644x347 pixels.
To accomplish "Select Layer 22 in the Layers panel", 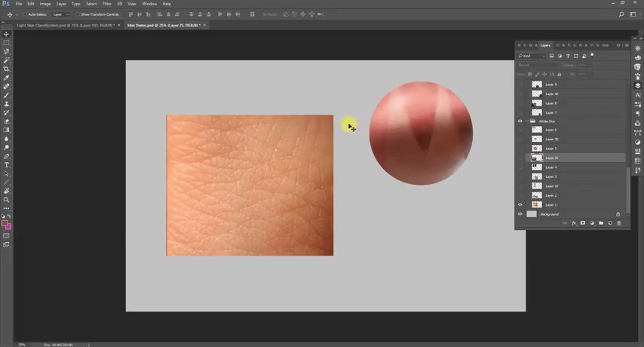I will click(x=552, y=186).
